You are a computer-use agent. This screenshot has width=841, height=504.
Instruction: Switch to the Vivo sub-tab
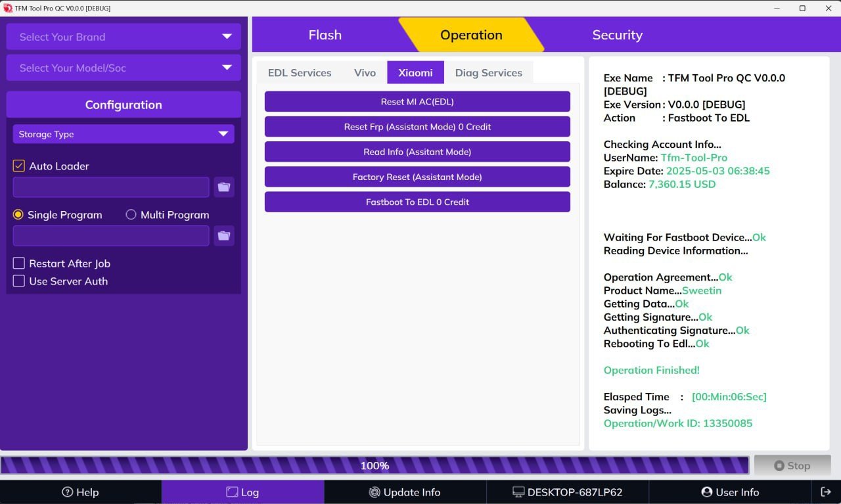tap(365, 73)
